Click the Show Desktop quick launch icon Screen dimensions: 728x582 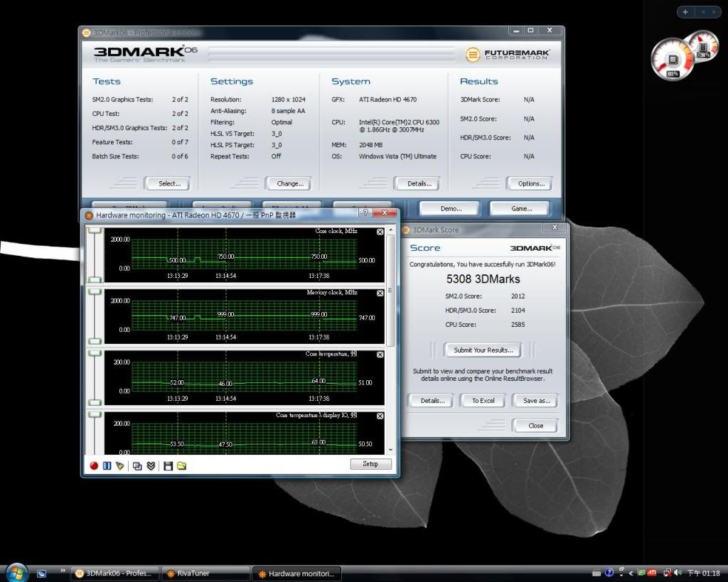41,573
